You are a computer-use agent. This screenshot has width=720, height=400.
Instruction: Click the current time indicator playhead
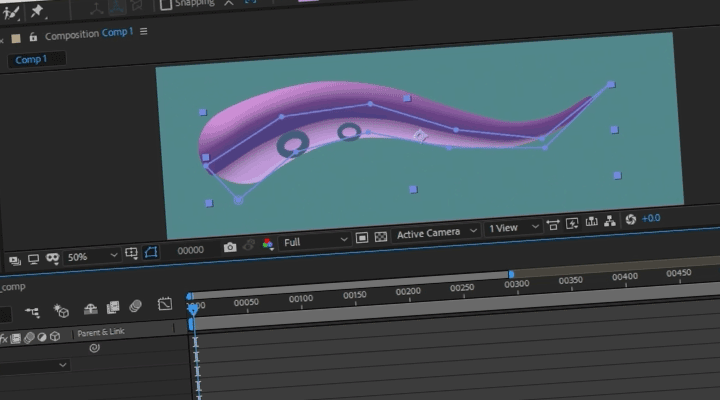click(193, 310)
